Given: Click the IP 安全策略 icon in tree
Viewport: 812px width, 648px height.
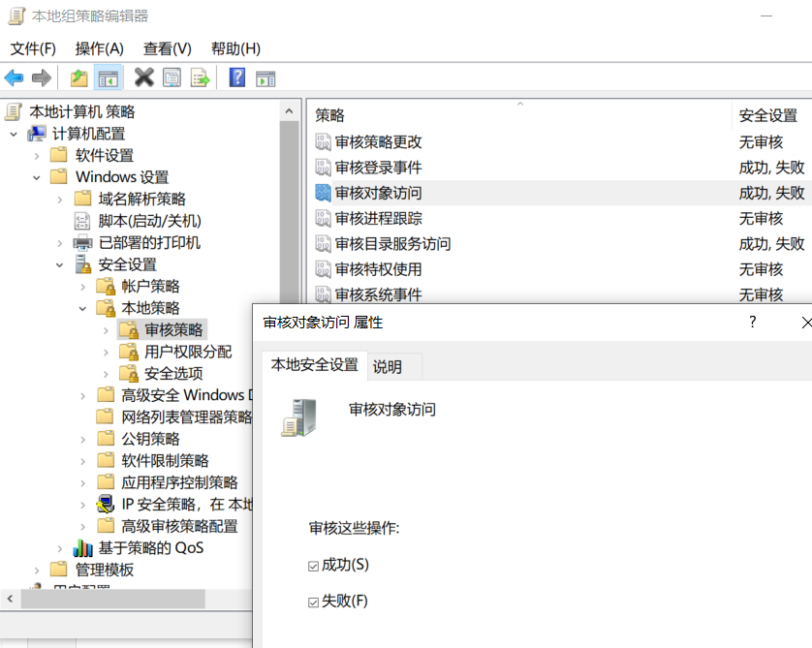Looking at the screenshot, I should click(106, 504).
